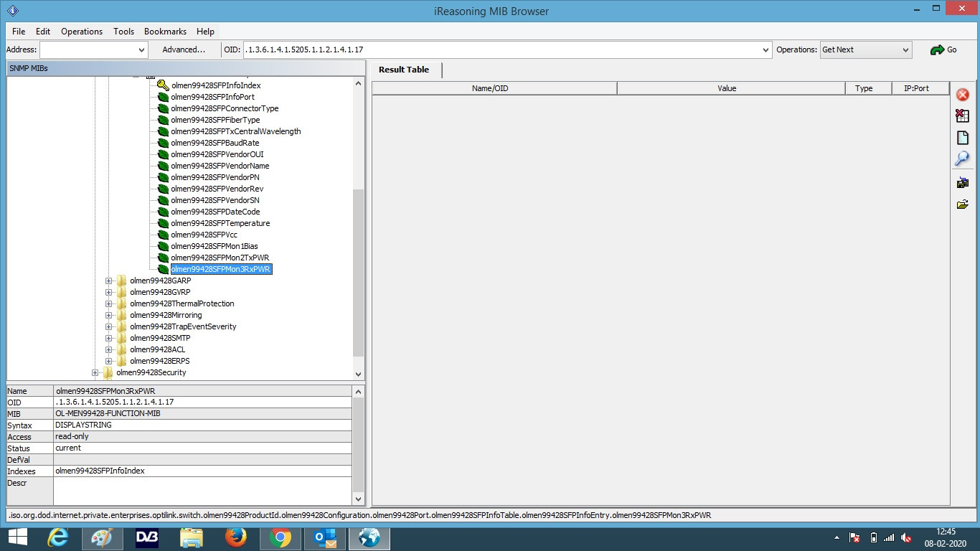
Task: Click the blank document icon in result toolbar
Action: [963, 138]
